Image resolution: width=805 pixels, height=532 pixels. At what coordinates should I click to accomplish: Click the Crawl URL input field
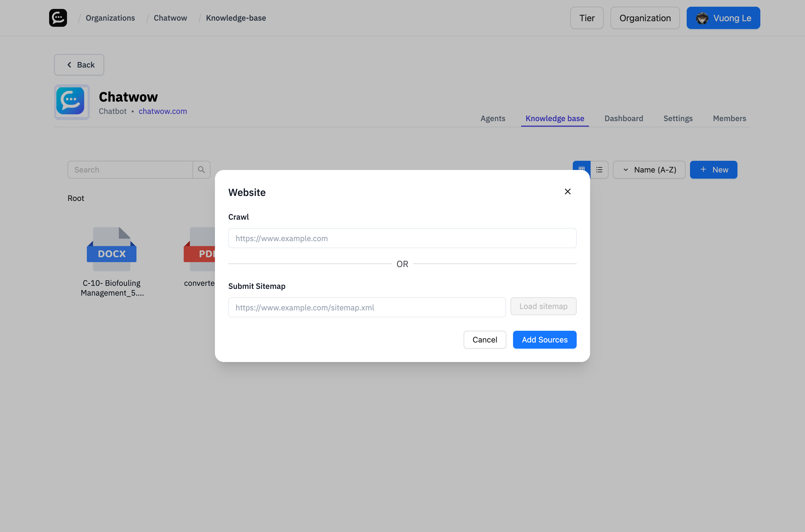(402, 238)
